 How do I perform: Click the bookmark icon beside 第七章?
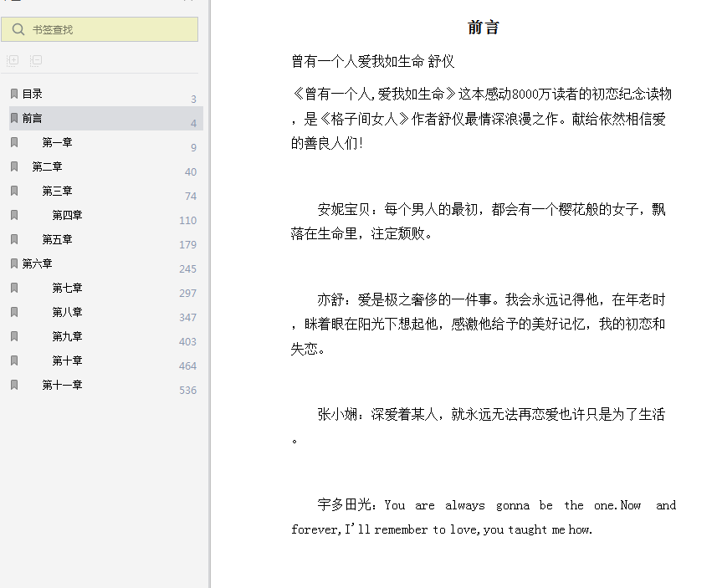pyautogui.click(x=14, y=288)
